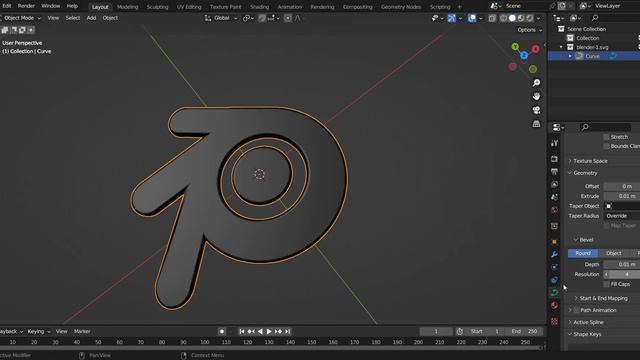This screenshot has height=360, width=640.
Task: Select the Object bevel mode button
Action: 613,253
